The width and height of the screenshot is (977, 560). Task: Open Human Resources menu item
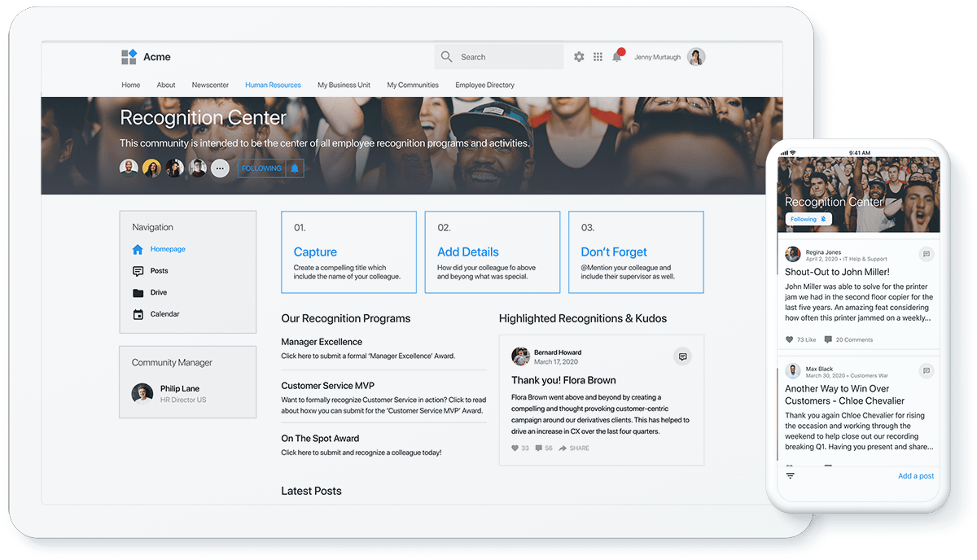point(273,85)
